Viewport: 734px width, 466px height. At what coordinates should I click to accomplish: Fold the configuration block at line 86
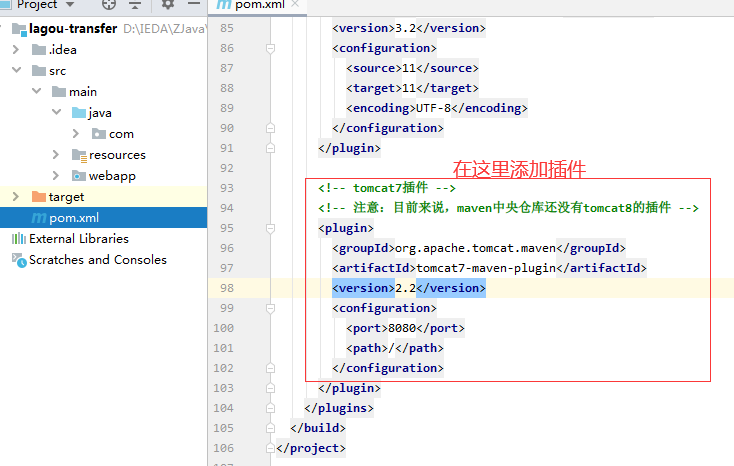coord(270,48)
